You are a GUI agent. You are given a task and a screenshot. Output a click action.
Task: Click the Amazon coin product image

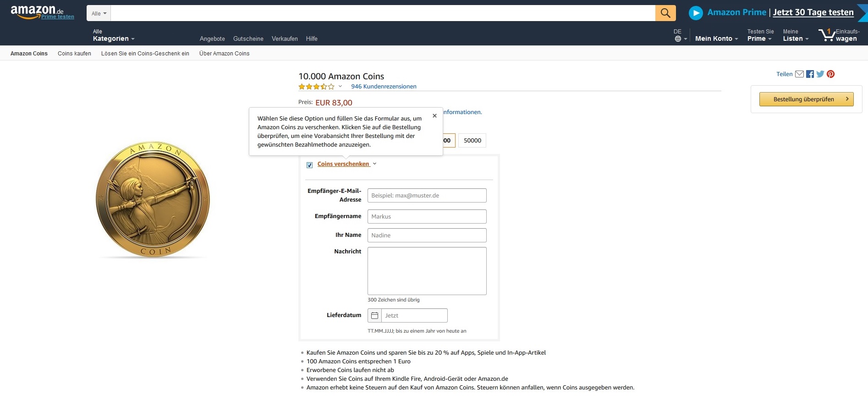(x=153, y=199)
